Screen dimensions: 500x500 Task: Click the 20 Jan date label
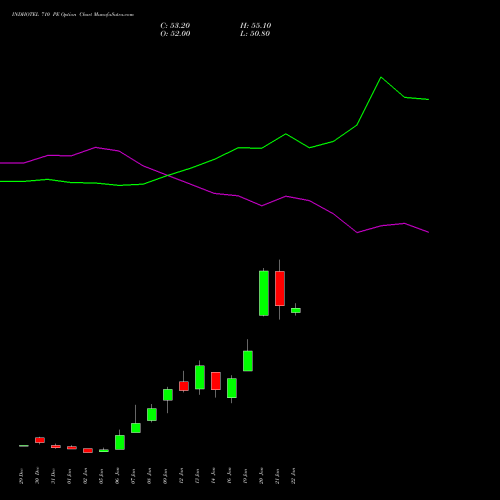[261, 476]
